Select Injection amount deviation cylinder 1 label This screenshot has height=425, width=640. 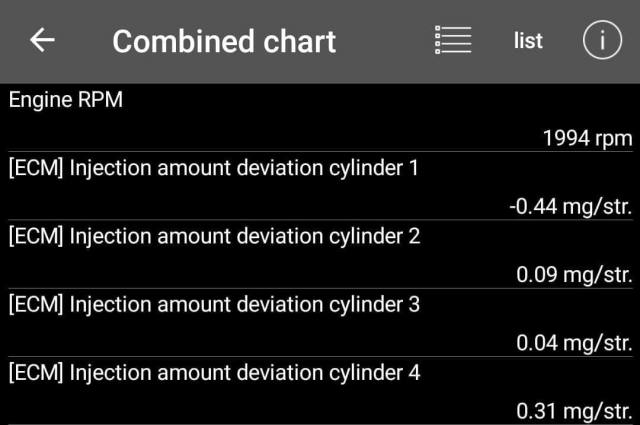[213, 168]
